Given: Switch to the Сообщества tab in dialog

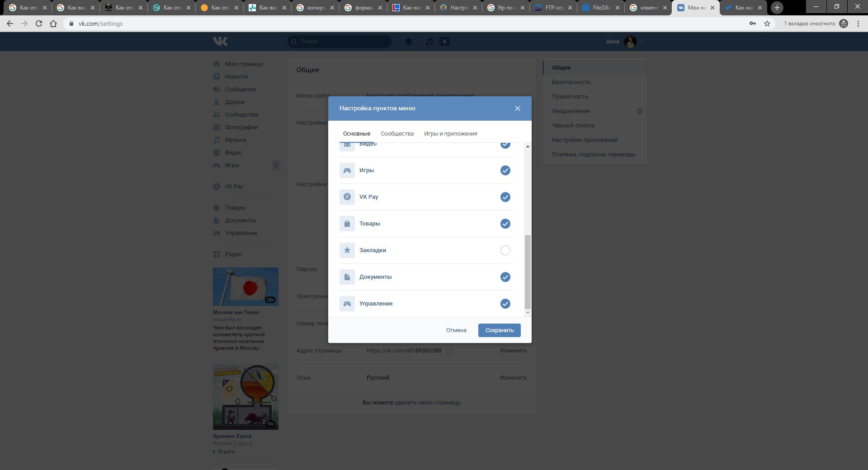Looking at the screenshot, I should point(397,134).
